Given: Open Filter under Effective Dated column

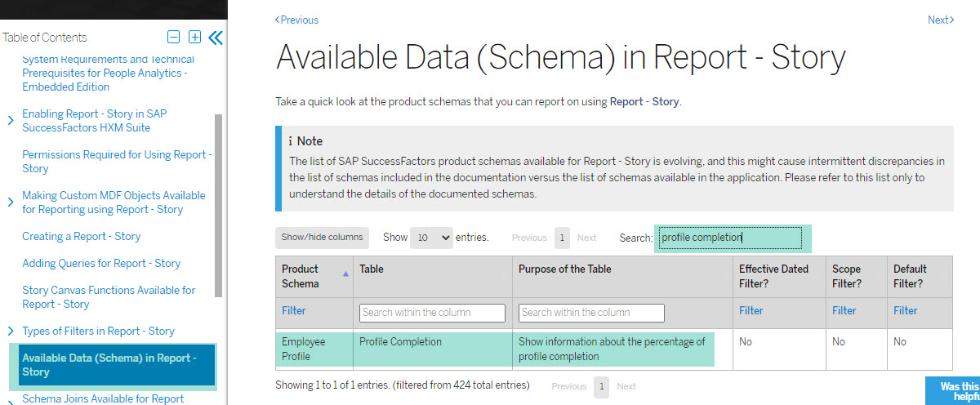Looking at the screenshot, I should coord(751,310).
